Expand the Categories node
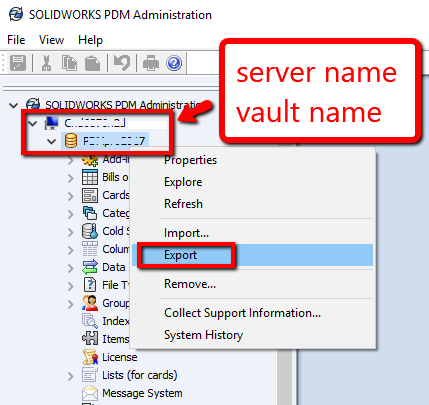The width and height of the screenshot is (429, 405). 70,214
